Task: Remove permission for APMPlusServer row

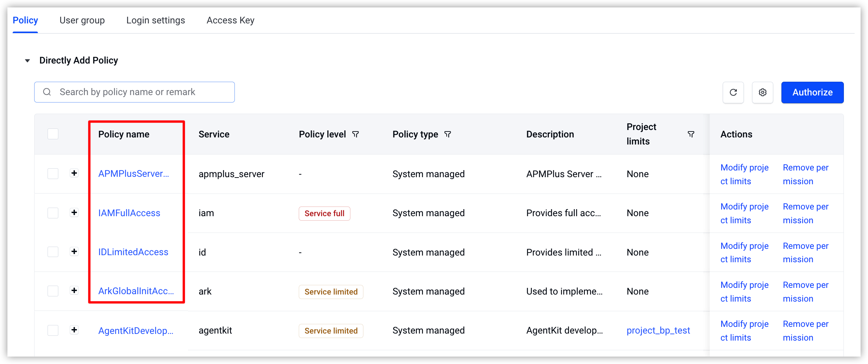Action: [x=806, y=175]
